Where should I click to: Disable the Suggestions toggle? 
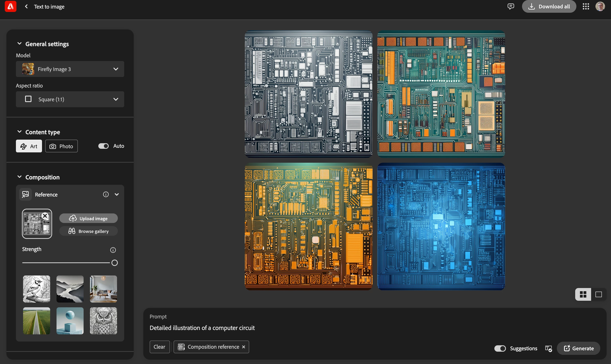[x=500, y=348]
